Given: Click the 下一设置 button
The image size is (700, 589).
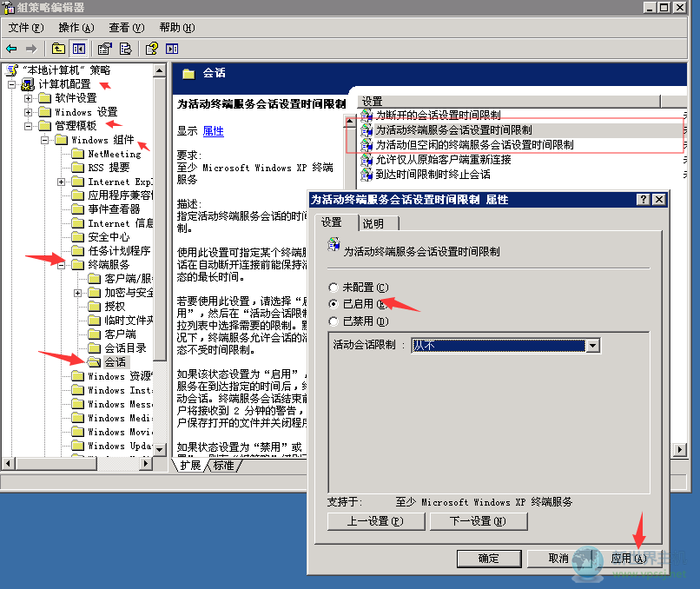Looking at the screenshot, I should 479,521.
